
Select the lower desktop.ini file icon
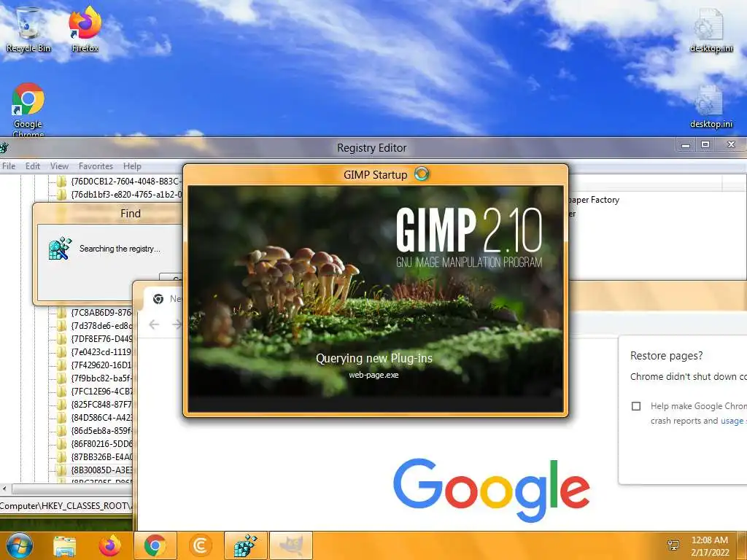[711, 106]
